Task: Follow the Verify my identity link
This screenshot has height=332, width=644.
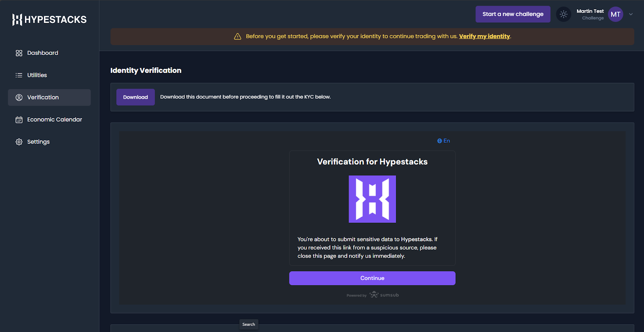Action: click(x=485, y=36)
